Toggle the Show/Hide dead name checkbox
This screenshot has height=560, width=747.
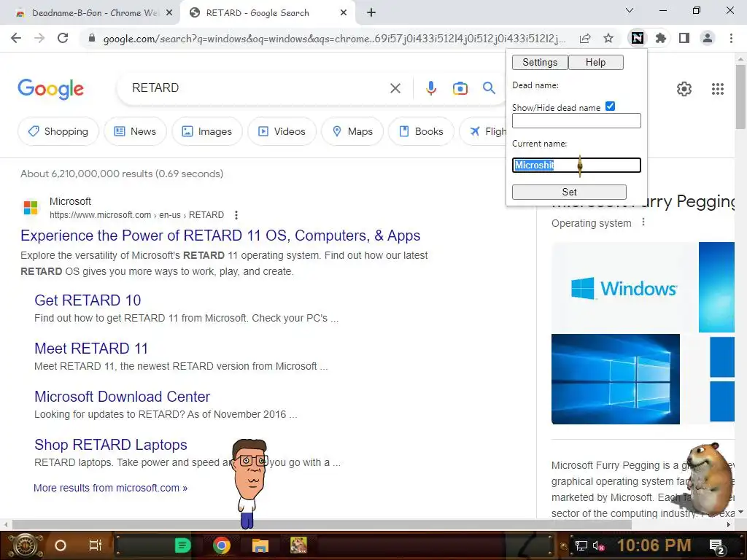611,106
